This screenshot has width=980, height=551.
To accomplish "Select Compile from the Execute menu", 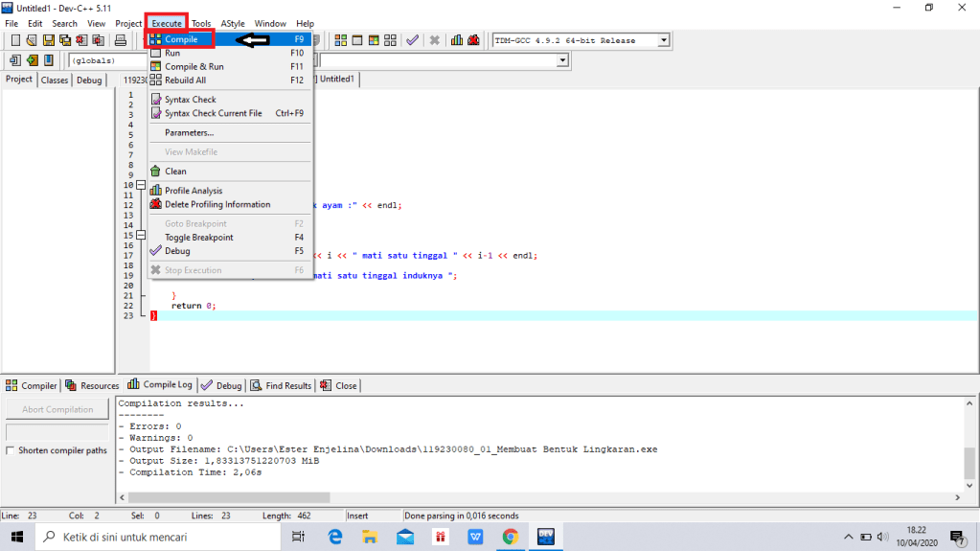I will point(181,39).
